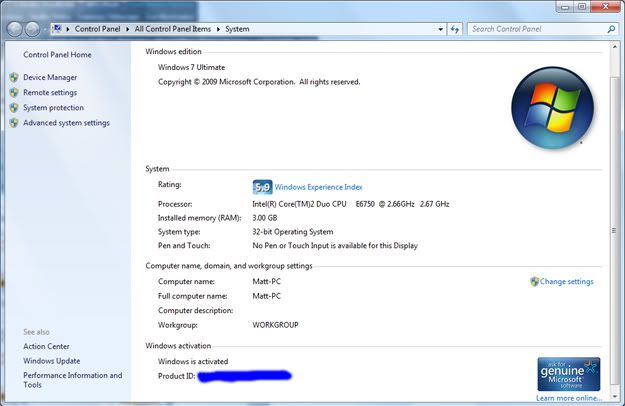Click the Rating label
This screenshot has width=625, height=406.
169,184
